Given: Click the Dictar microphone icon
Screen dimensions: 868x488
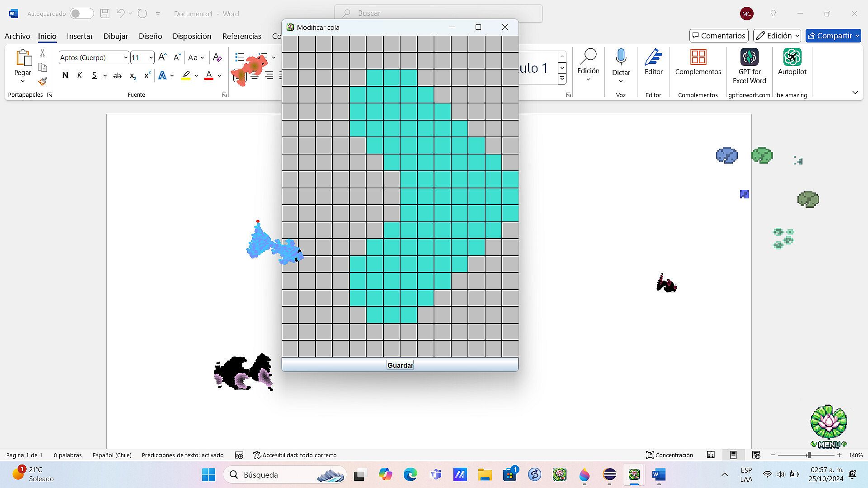Looking at the screenshot, I should click(x=621, y=57).
